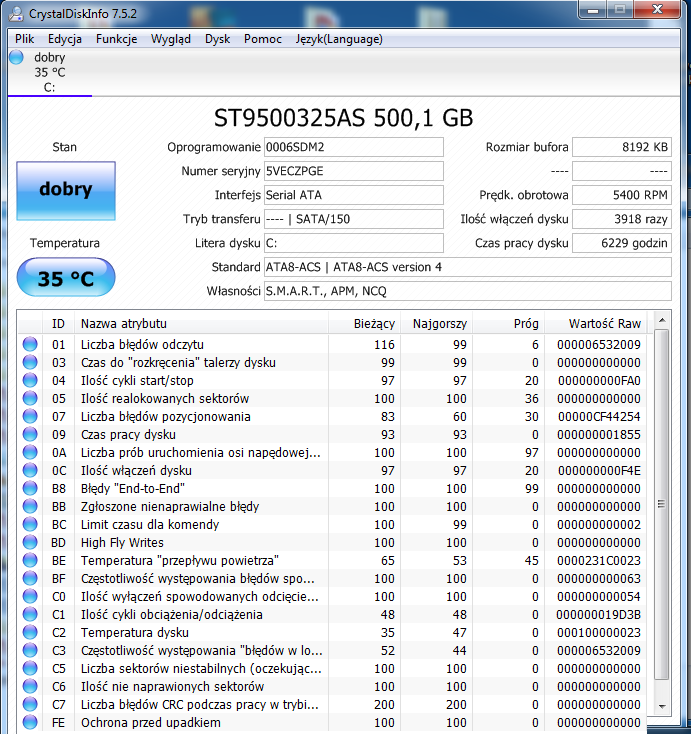
Task: Click the 'Najgorszy' column header
Action: coord(436,323)
